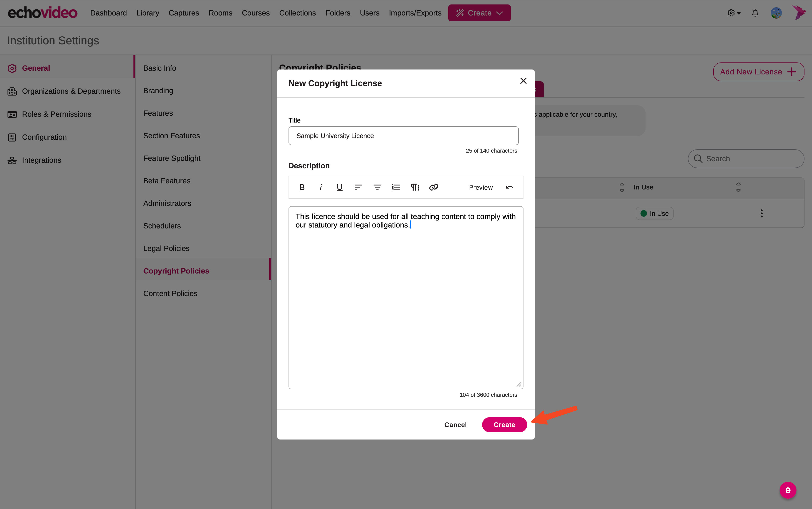
Task: Toggle bold formatting in description toolbar
Action: (x=302, y=187)
